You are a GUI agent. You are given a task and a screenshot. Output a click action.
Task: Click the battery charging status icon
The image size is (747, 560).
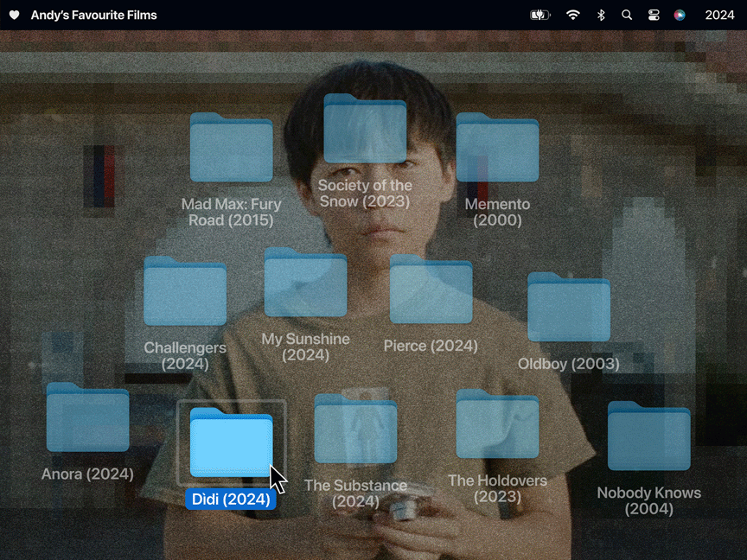(x=540, y=16)
